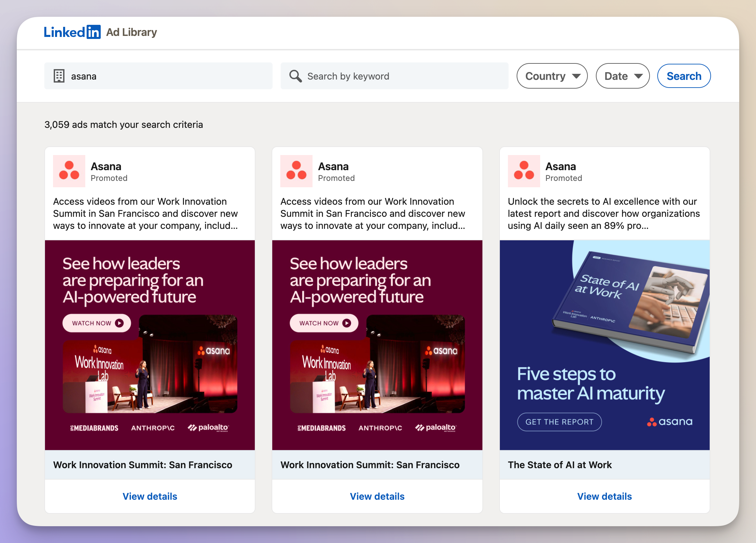Click the company building icon in advertiser field
Image resolution: width=756 pixels, height=543 pixels.
tap(59, 76)
